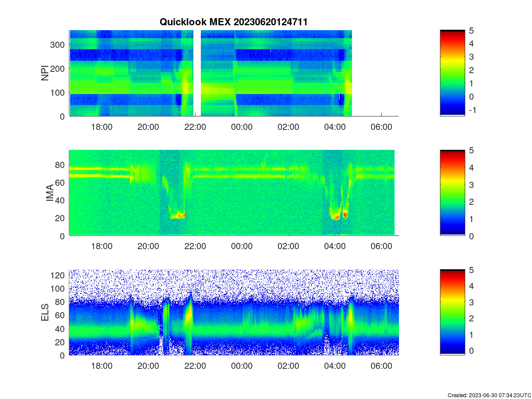Click the 20 label on IMA y-axis
The width and height of the screenshot is (532, 399).
(61, 218)
